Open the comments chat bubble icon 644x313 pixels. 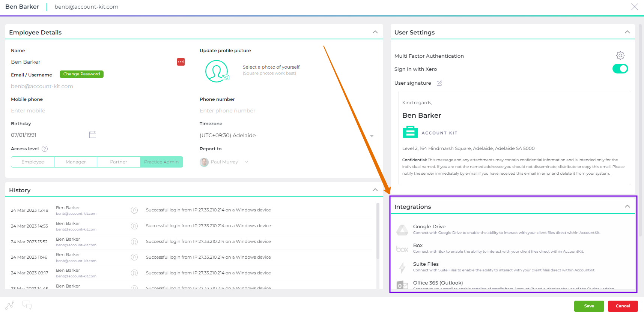27,305
